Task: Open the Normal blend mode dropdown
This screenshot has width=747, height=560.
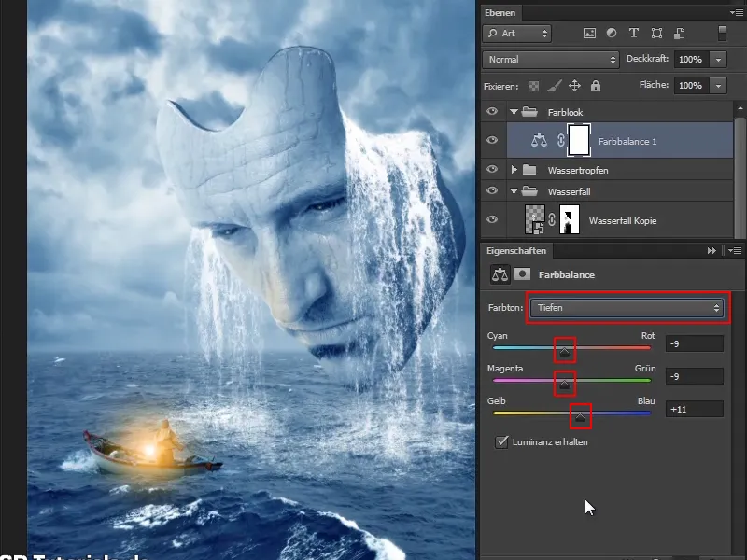Action: coord(551,60)
